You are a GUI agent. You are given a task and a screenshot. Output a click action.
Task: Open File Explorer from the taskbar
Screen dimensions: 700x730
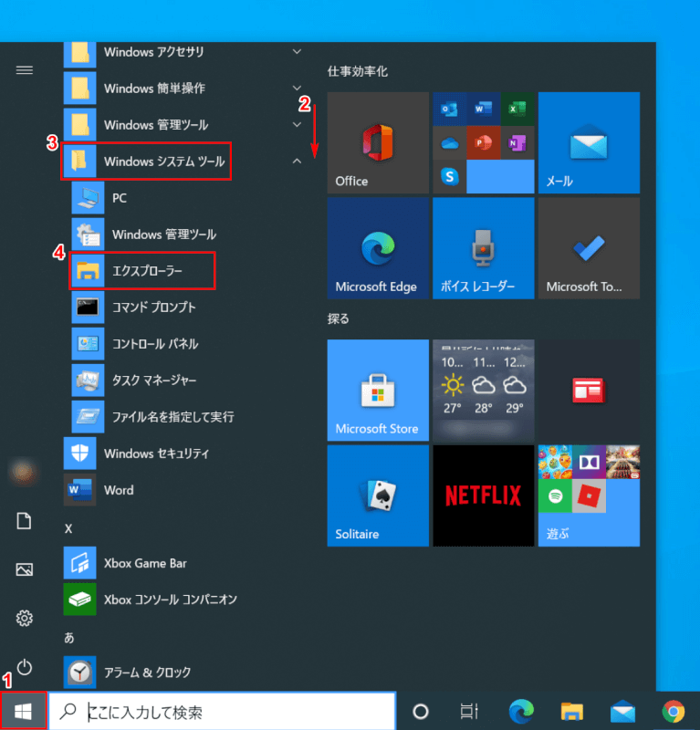[572, 711]
